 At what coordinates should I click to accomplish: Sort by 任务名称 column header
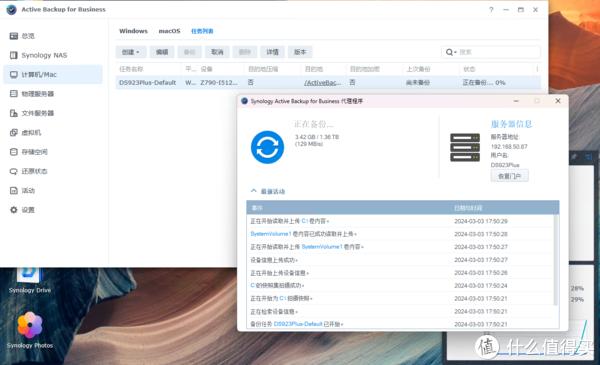pyautogui.click(x=131, y=69)
